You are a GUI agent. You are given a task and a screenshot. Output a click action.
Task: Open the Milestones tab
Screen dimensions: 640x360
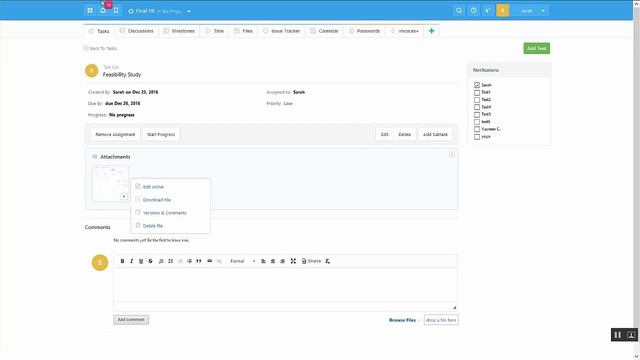click(179, 31)
